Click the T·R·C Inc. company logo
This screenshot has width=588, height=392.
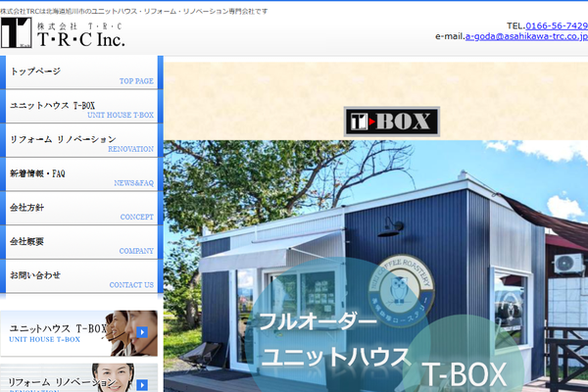coord(63,33)
